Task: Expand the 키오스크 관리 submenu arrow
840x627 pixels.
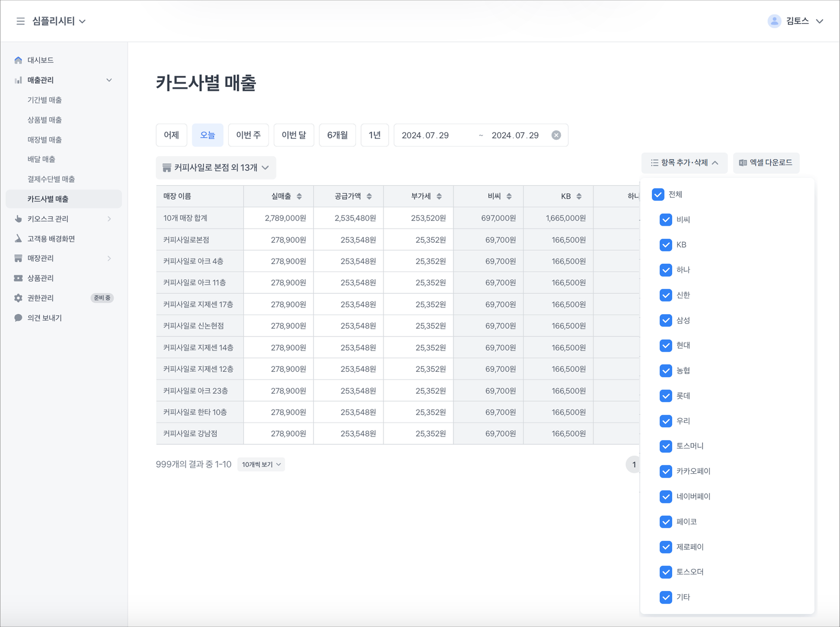Action: 109,219
